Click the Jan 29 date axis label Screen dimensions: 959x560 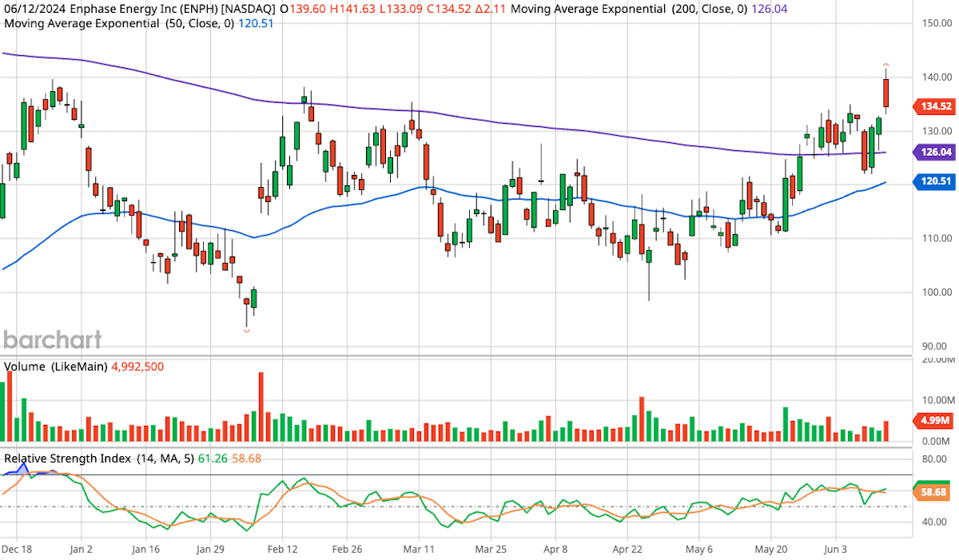[x=210, y=550]
